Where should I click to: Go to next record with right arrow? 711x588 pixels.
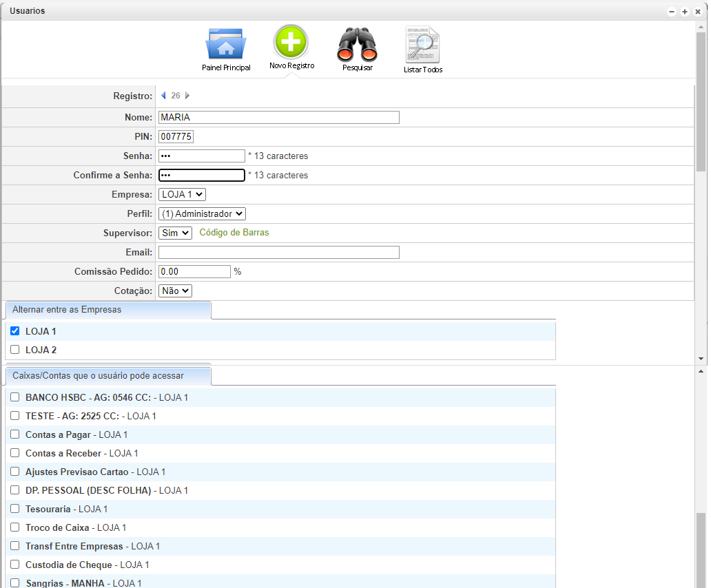pos(187,96)
